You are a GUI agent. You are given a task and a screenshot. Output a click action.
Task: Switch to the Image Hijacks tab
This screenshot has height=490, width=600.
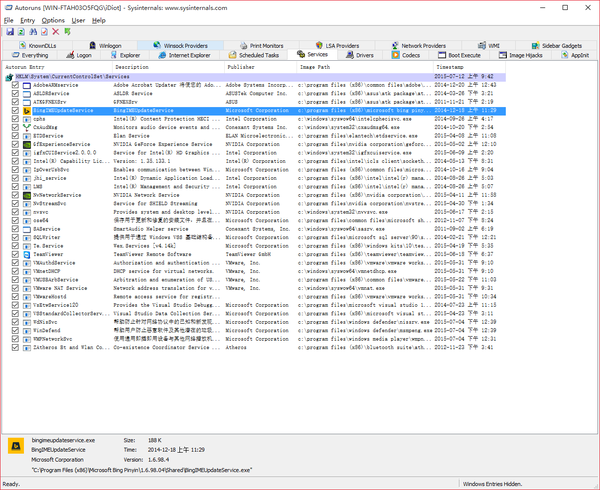coord(521,55)
